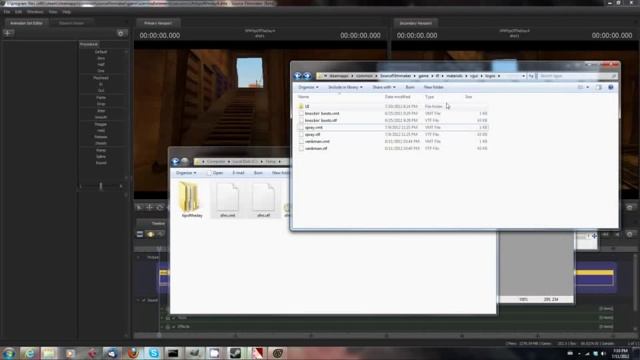Viewport: 640px width, 360px height.
Task: Click the back arrow in the rear Explorer window
Action: 176,162
